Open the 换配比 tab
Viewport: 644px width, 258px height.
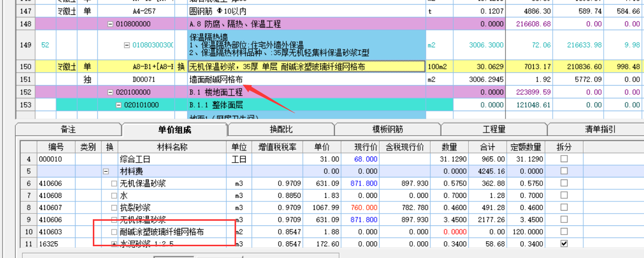(x=281, y=130)
